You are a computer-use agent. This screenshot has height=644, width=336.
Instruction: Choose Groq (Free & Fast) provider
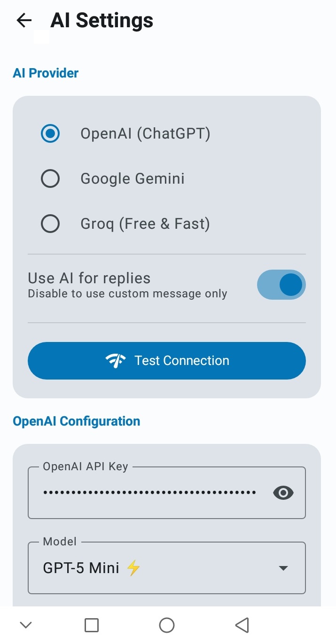(50, 224)
